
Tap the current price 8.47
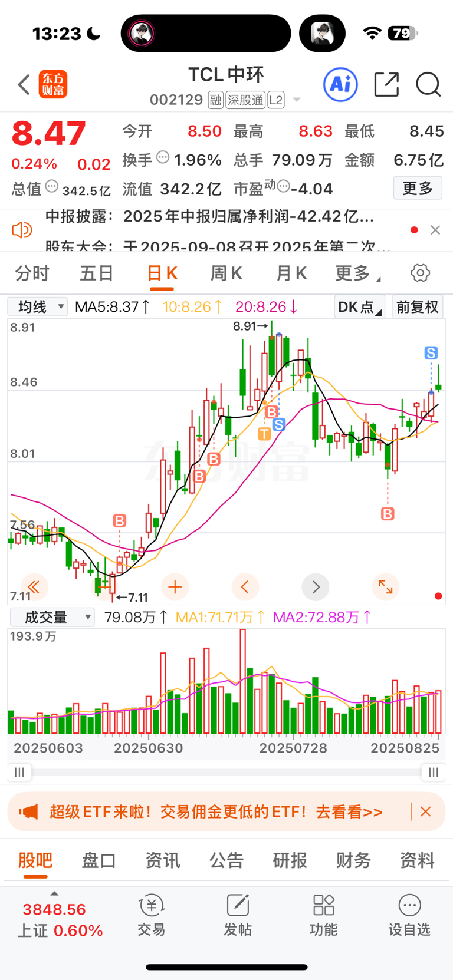[x=48, y=133]
